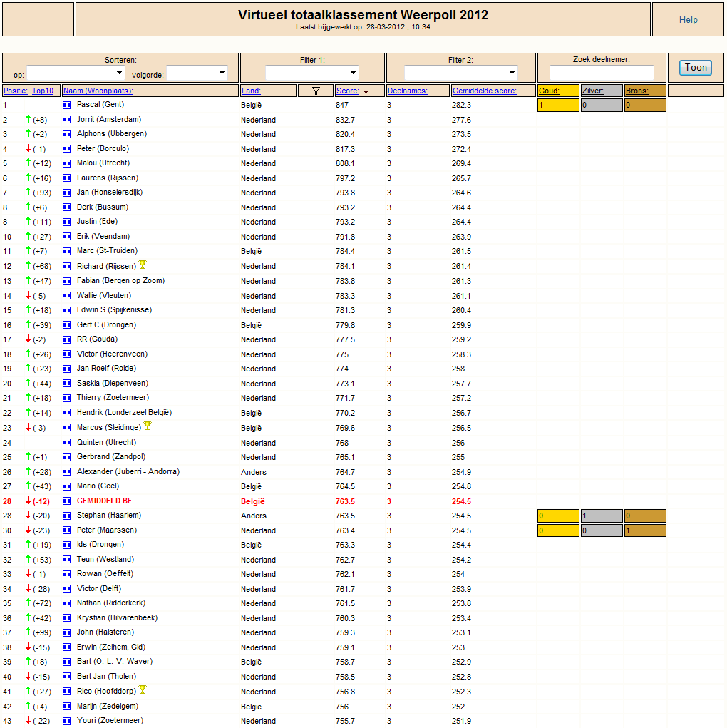Click the score 847 in Pascal's row
Screen dimensions: 727x728
(x=342, y=105)
